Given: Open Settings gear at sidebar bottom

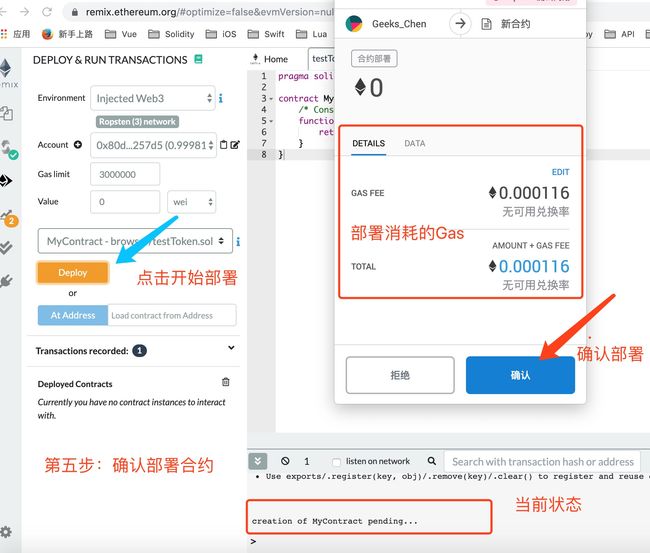Looking at the screenshot, I should pyautogui.click(x=6, y=531).
